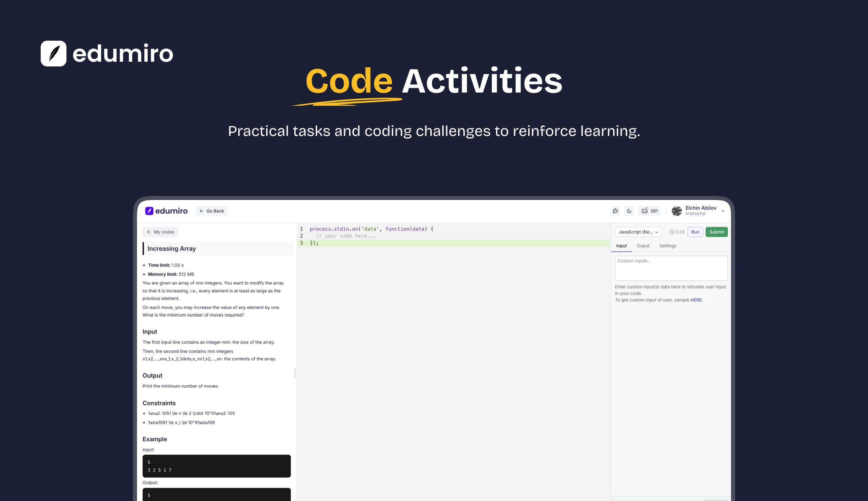Open the AI chatbot assistant icon
868x501 pixels.
point(615,211)
